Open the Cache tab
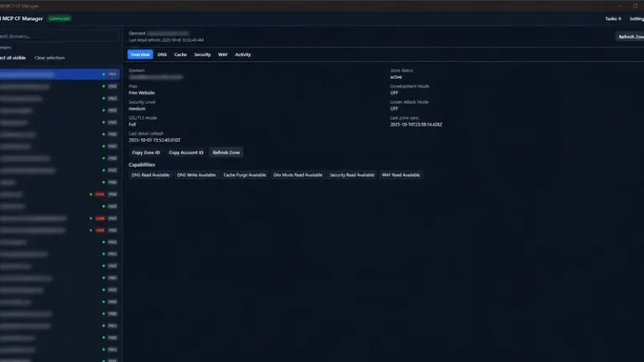This screenshot has height=362, width=644. (180, 54)
